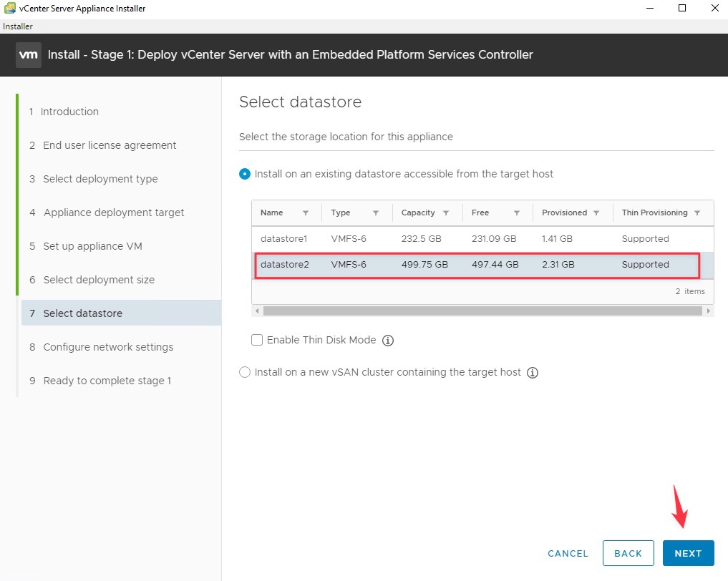
Task: Go to End user license agreement step
Action: 102,145
